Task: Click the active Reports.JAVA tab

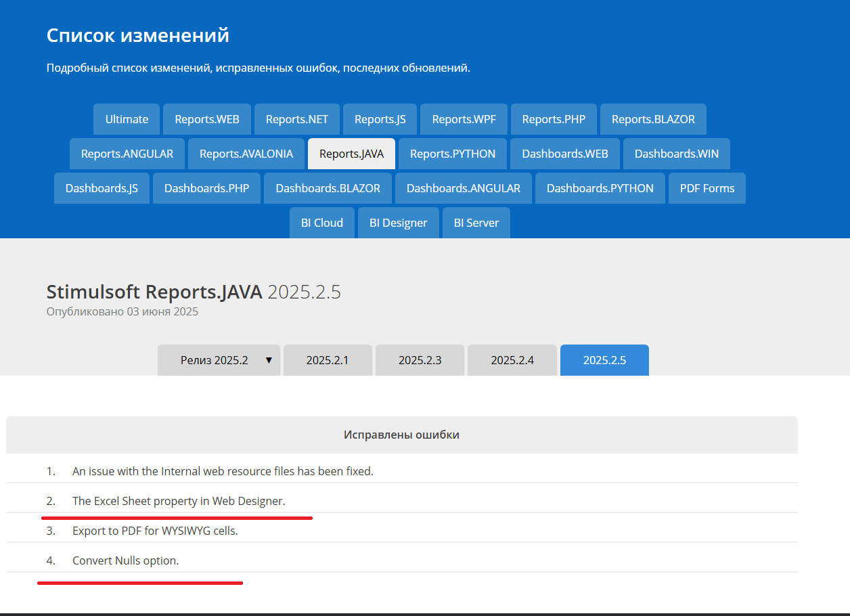Action: [352, 154]
